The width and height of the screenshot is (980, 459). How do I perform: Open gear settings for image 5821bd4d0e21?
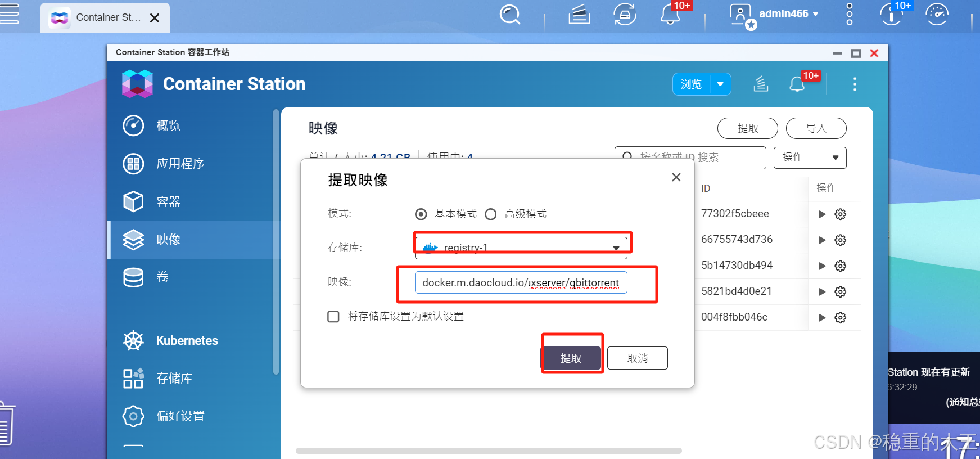tap(841, 292)
